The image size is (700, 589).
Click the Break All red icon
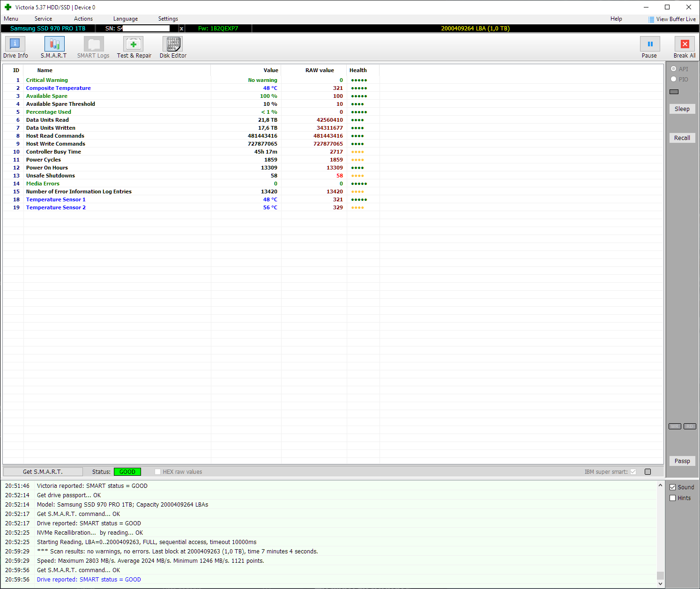coord(685,44)
